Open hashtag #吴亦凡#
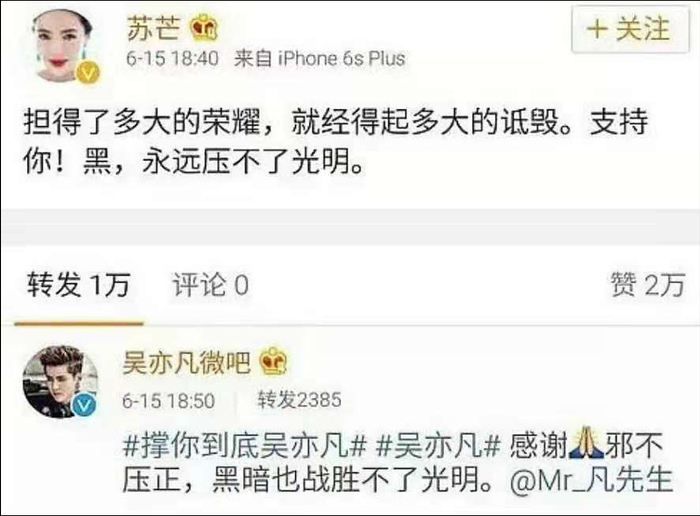 click(438, 445)
